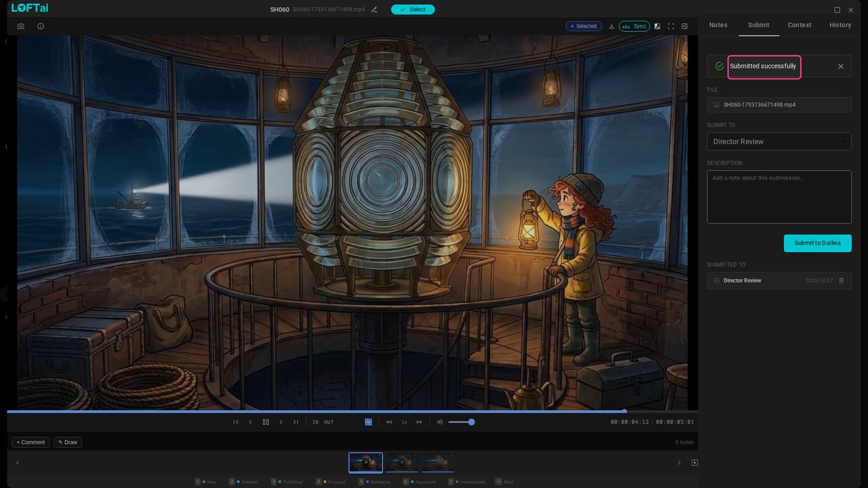Image resolution: width=868 pixels, height=488 pixels.
Task: Open the 1x playback speed selector
Action: [x=404, y=422]
